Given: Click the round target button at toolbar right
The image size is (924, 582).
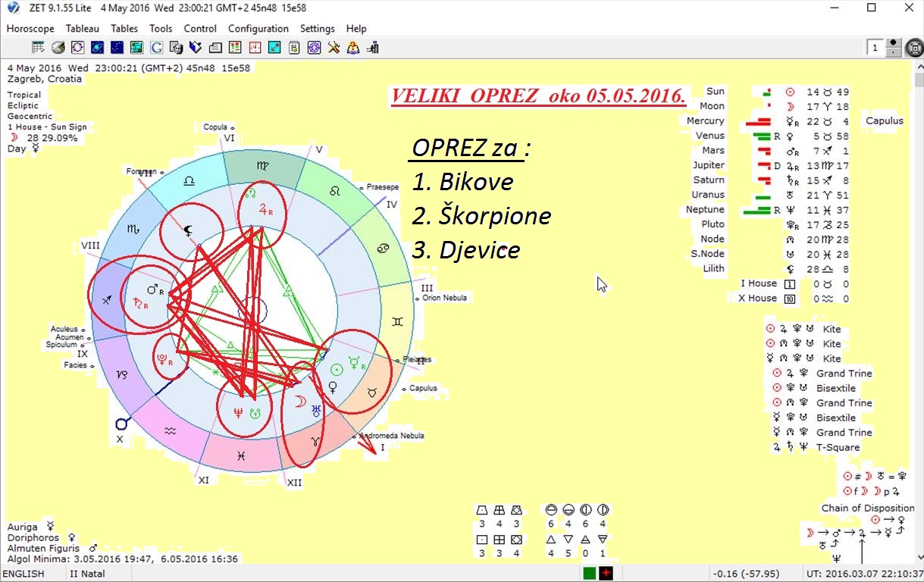Looking at the screenshot, I should point(914,48).
